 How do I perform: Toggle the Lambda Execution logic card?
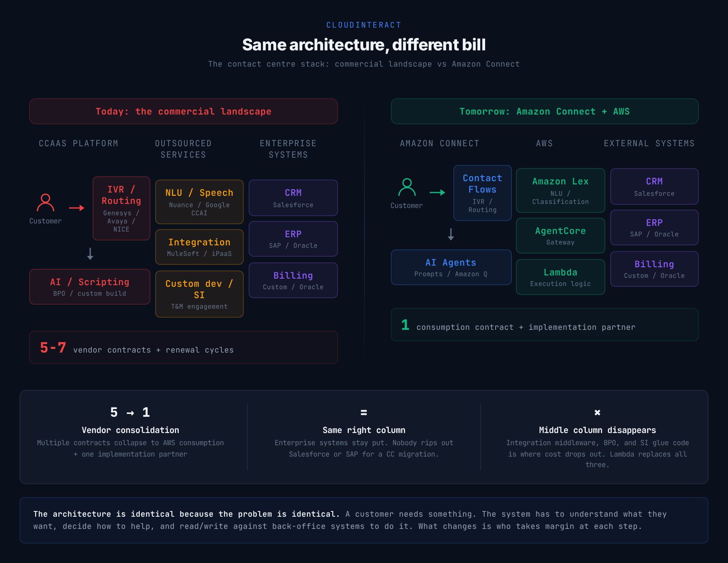click(x=560, y=277)
